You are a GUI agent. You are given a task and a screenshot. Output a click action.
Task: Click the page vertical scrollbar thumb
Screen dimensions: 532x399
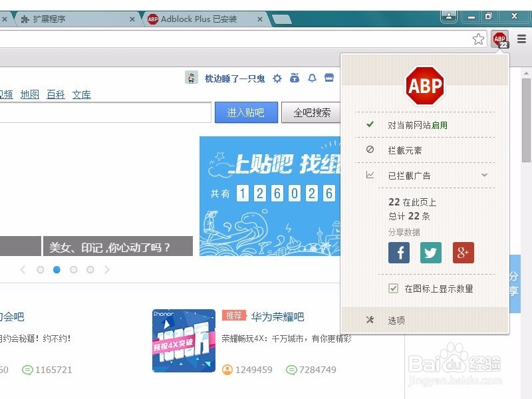[x=526, y=120]
